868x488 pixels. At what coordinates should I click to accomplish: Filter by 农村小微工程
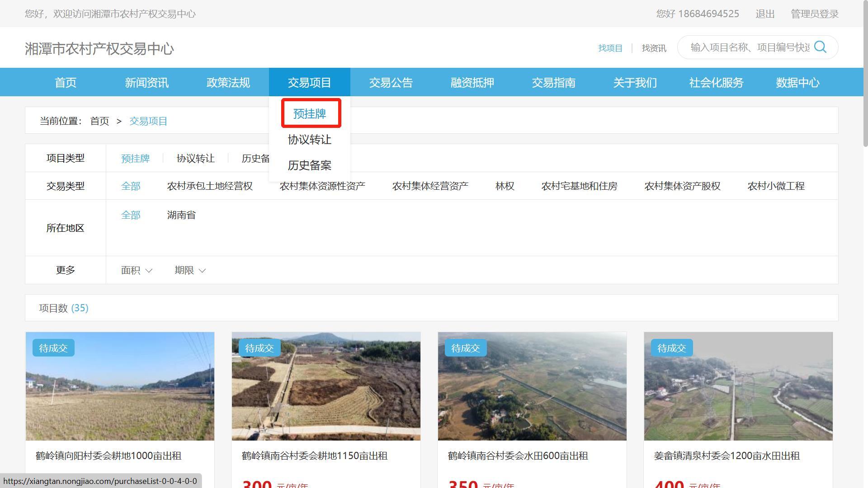(776, 186)
